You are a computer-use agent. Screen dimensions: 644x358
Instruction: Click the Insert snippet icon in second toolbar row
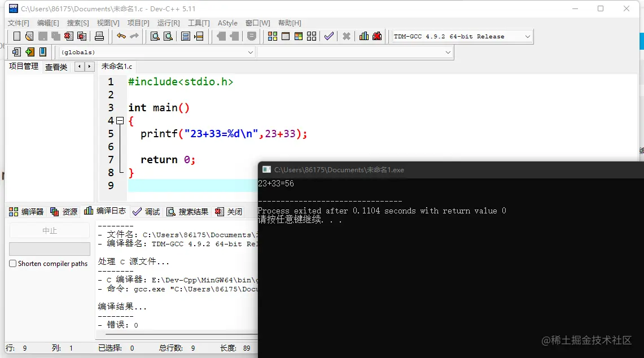16,52
